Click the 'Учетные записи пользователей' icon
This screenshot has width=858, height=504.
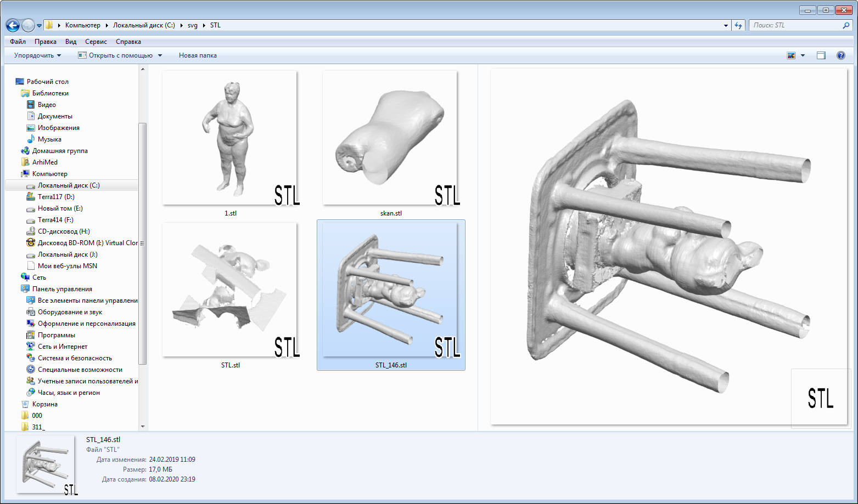point(31,381)
